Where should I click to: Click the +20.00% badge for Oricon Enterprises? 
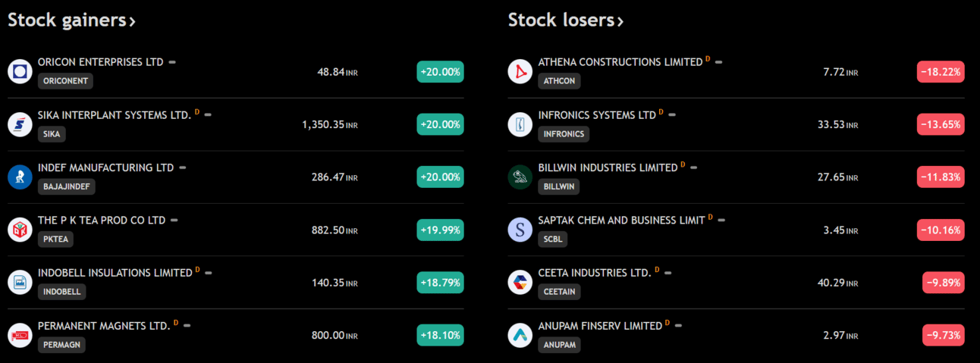coord(440,72)
